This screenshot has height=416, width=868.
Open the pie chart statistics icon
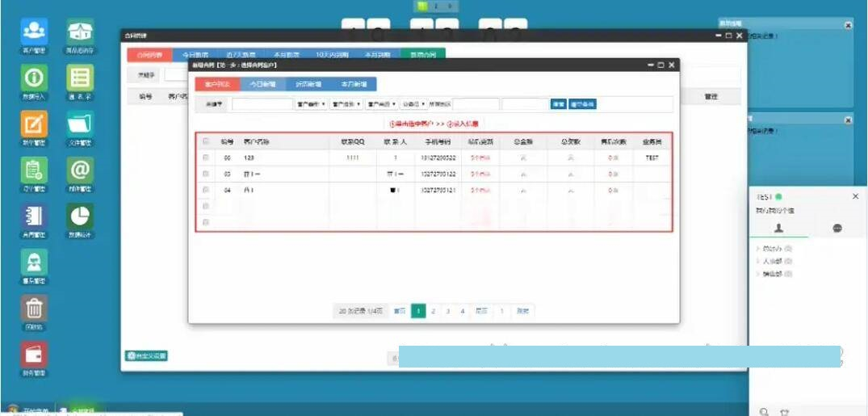pos(80,216)
